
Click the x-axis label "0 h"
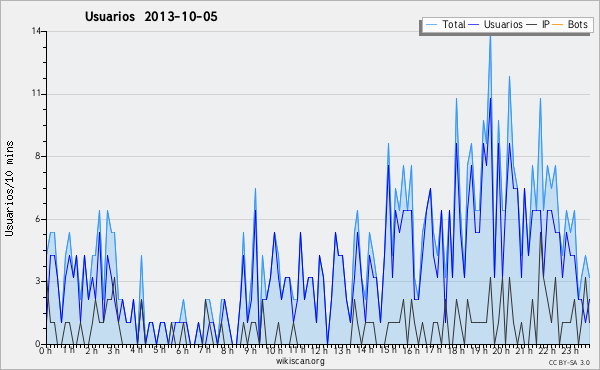pos(46,350)
